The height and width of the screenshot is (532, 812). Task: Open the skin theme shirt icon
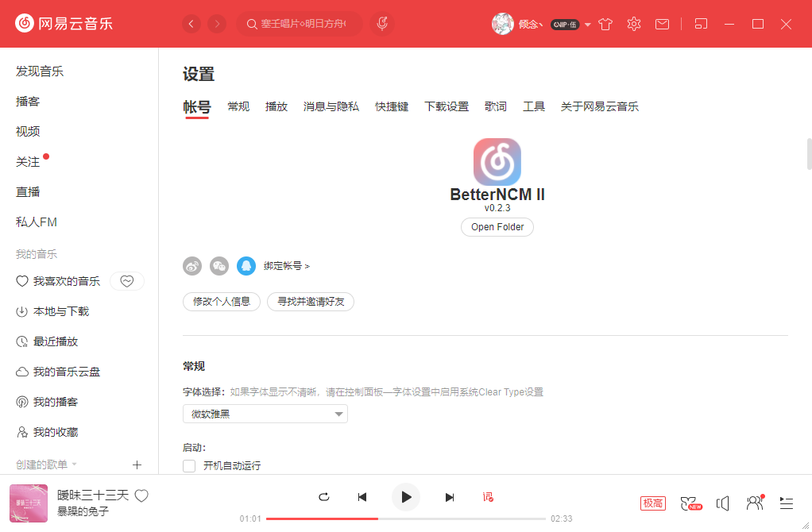(x=605, y=24)
